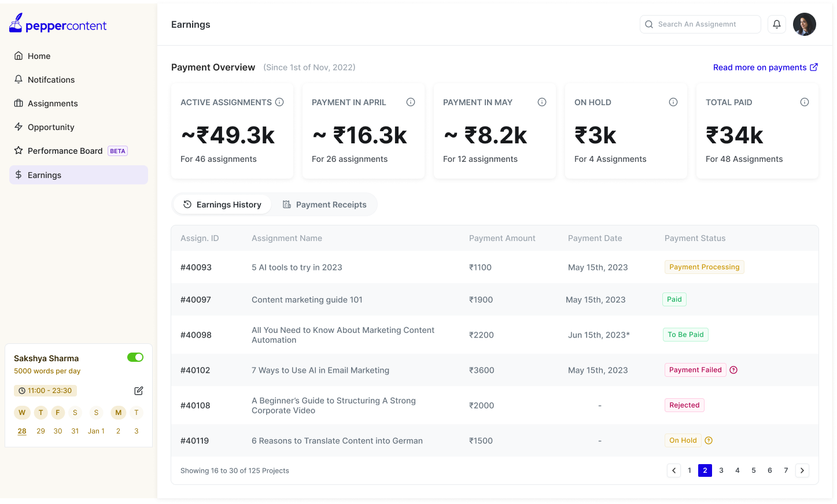Screen dimensions: 837x504
Task: Click the Payment Failed help icon
Action: 733,370
